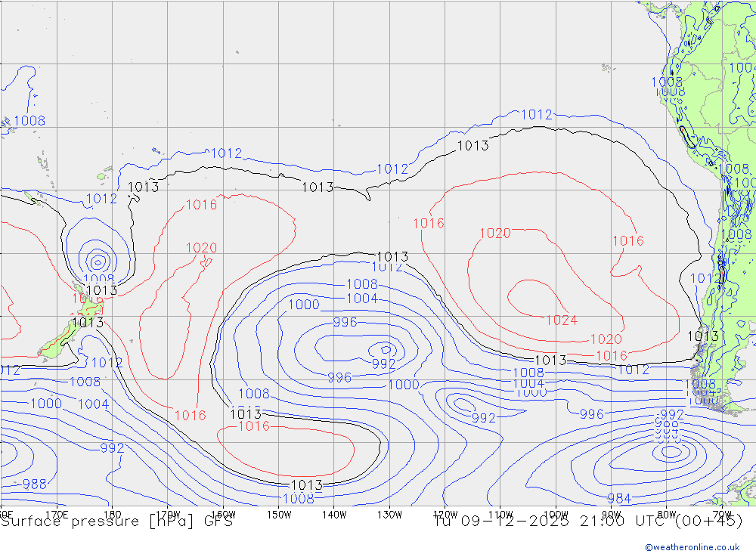The height and width of the screenshot is (554, 756).
Task: Click the 140W longitude axis label
Action: point(333,515)
